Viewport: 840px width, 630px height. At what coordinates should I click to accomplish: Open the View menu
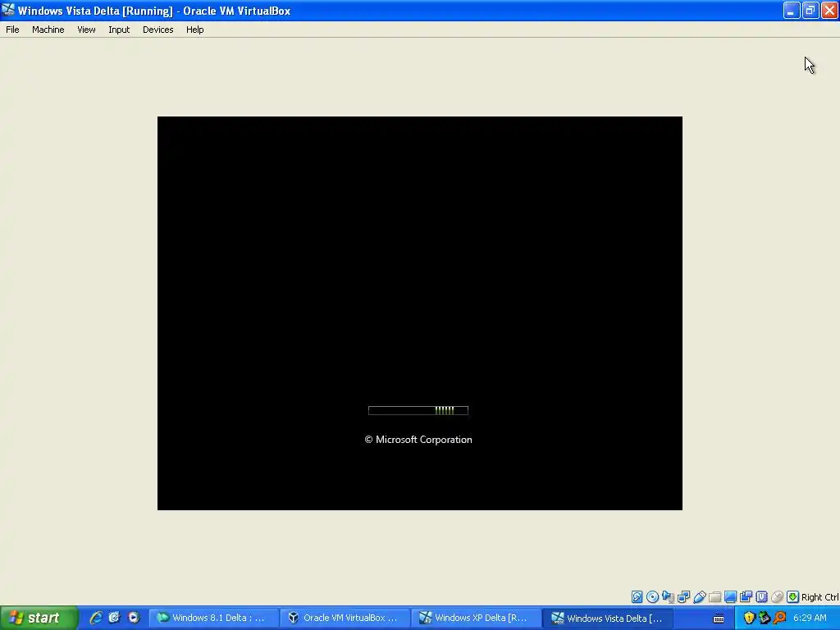[x=86, y=30]
